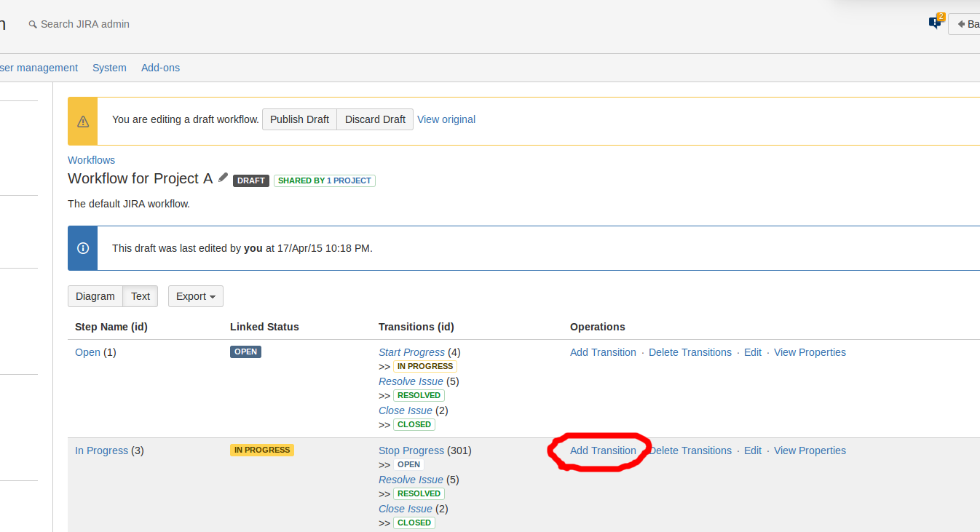
Task: Open the Add-ons menu
Action: point(160,67)
